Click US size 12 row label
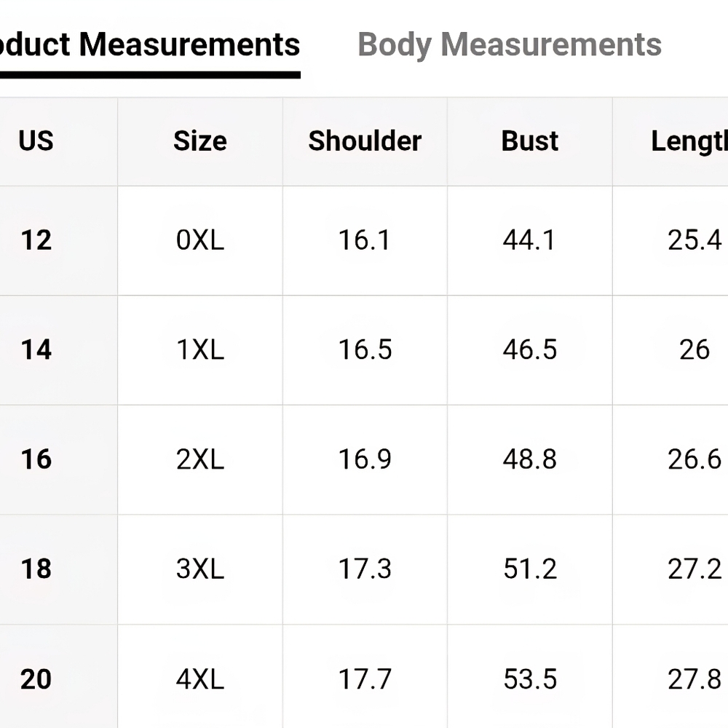Screen dimensions: 728x728 pyautogui.click(x=36, y=240)
